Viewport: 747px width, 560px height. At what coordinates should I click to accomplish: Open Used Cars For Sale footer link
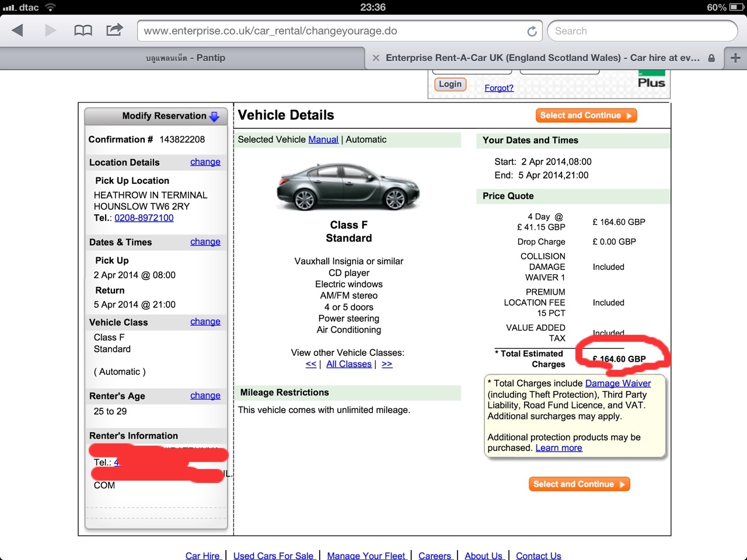274,555
